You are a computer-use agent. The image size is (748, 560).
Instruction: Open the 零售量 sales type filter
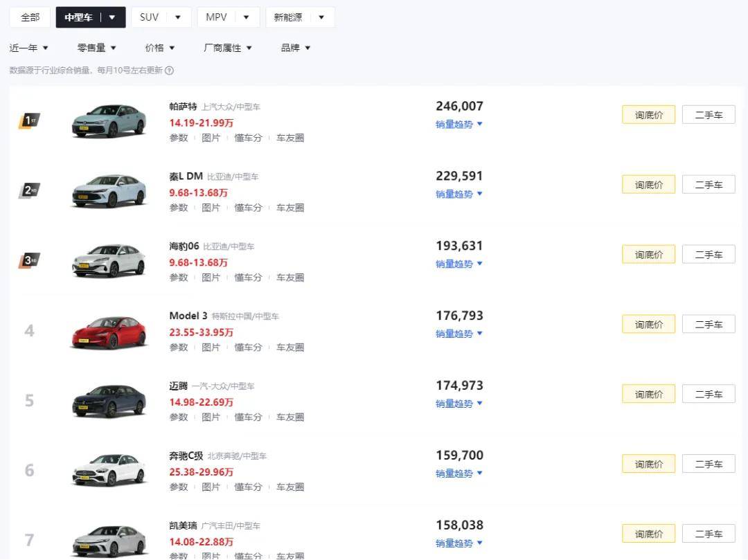(97, 48)
